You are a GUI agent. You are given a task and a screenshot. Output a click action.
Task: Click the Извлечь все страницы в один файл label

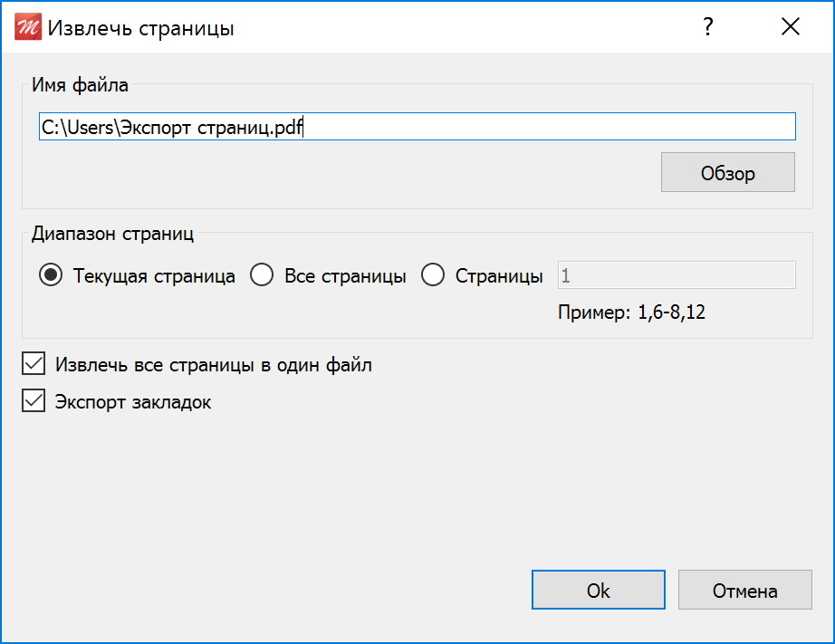click(214, 365)
